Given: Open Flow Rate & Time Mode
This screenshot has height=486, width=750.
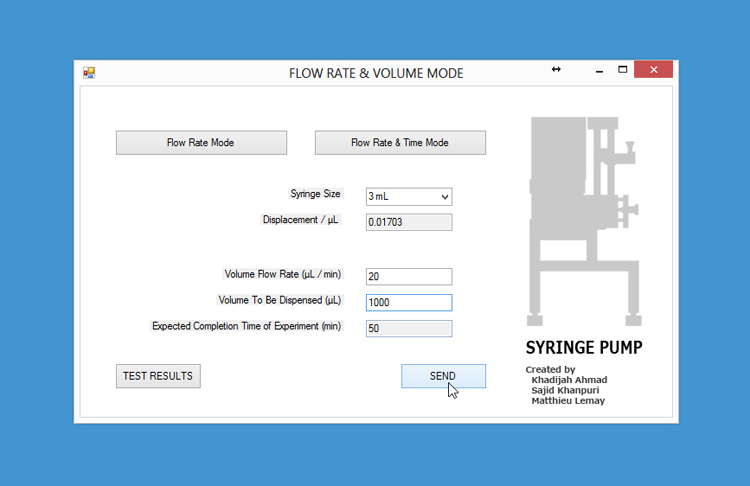Looking at the screenshot, I should click(x=400, y=143).
